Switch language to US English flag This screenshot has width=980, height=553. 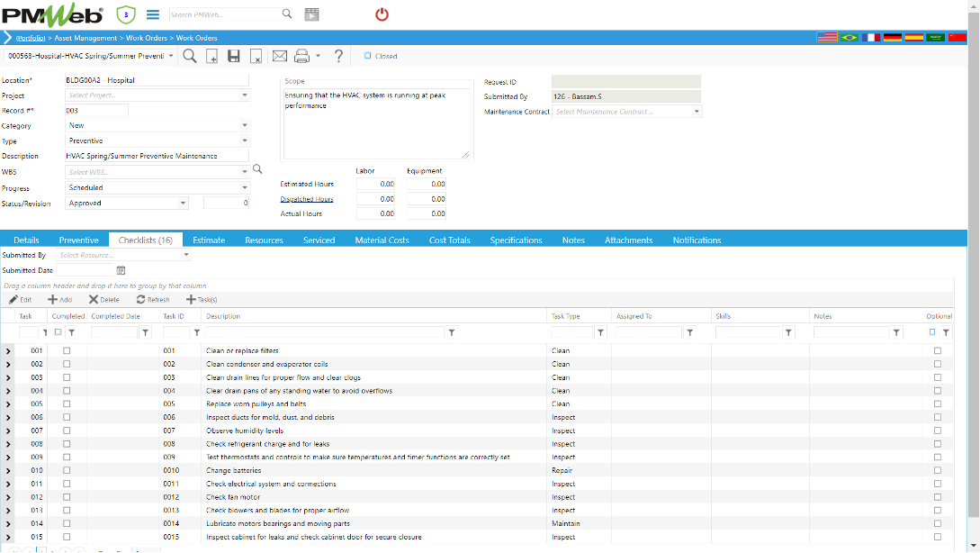coord(827,38)
